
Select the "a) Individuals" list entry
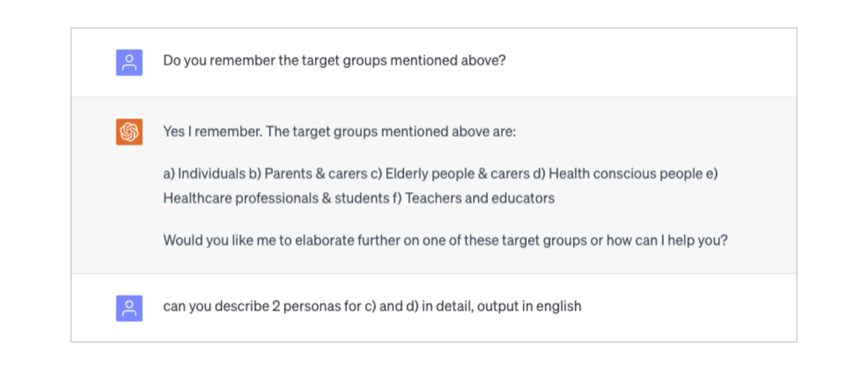tap(204, 174)
